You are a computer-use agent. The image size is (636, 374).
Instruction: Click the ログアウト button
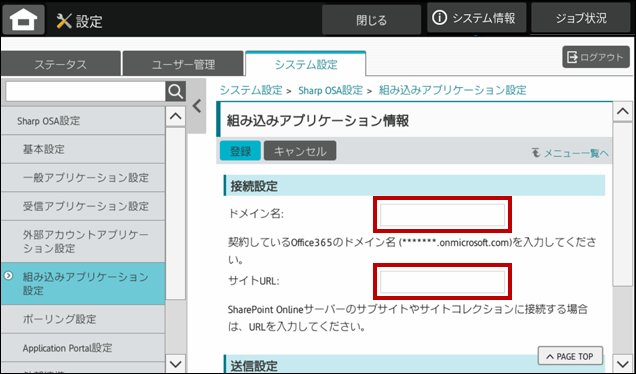pyautogui.click(x=596, y=57)
